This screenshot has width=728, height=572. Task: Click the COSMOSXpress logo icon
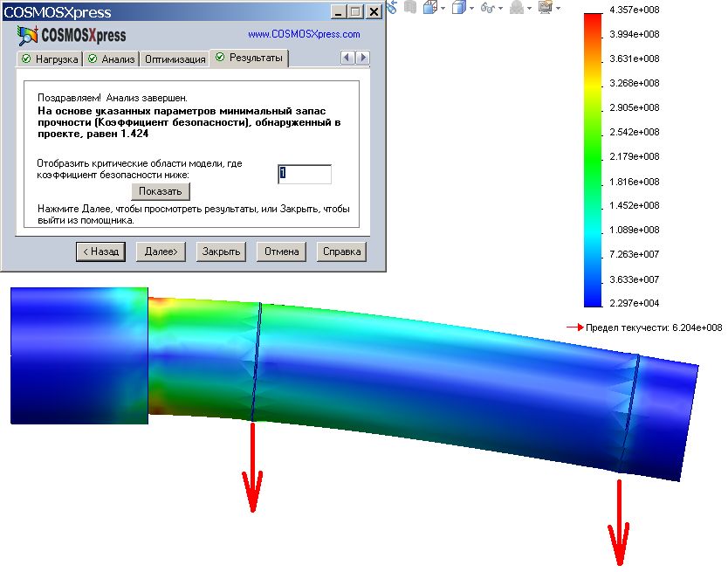coord(27,35)
